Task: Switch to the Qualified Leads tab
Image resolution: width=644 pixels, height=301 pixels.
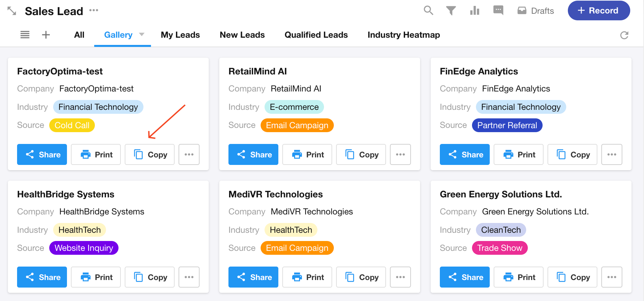Action: pyautogui.click(x=316, y=35)
